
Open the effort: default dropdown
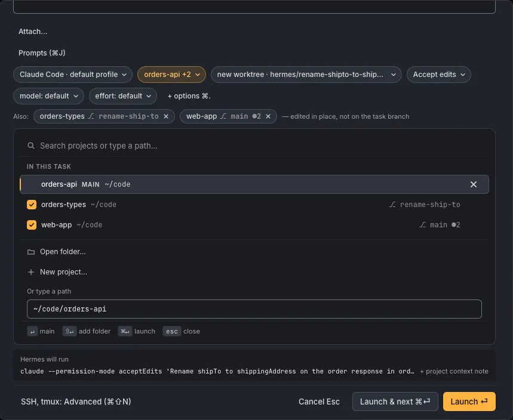point(122,96)
